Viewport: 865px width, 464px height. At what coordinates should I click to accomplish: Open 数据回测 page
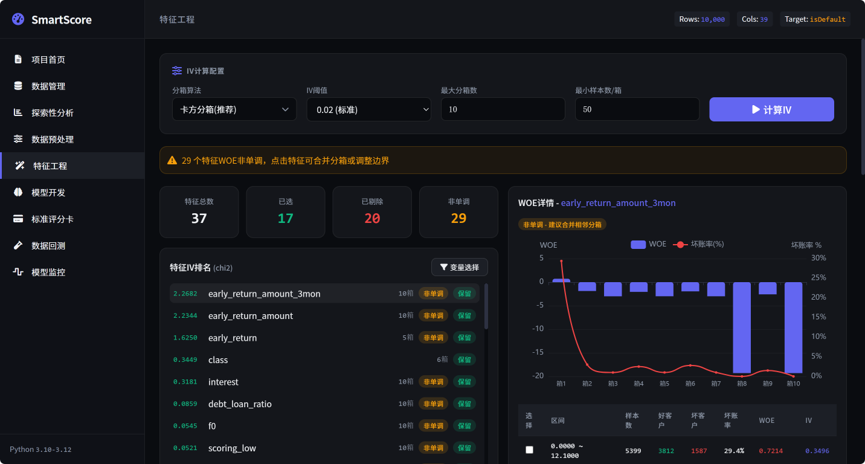click(x=72, y=245)
